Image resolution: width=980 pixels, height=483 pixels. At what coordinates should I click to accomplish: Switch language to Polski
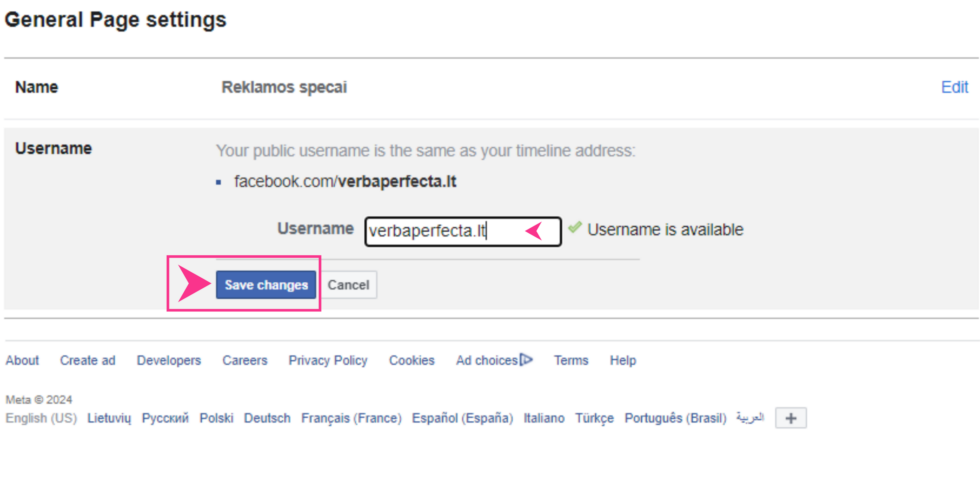[216, 418]
